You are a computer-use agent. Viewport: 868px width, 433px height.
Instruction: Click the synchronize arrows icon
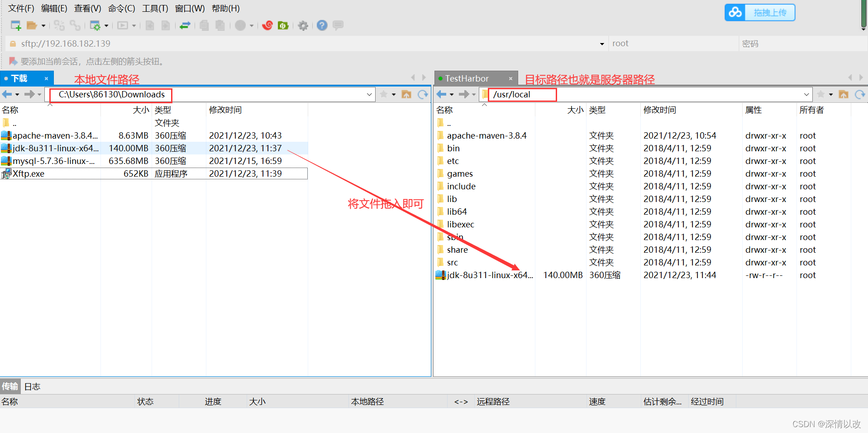tap(185, 25)
